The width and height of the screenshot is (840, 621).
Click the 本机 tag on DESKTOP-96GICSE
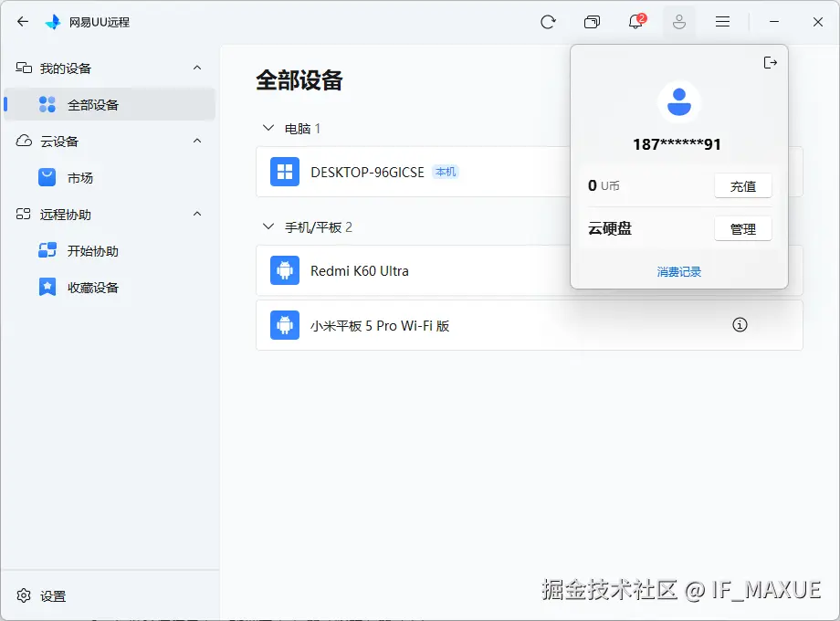point(446,172)
